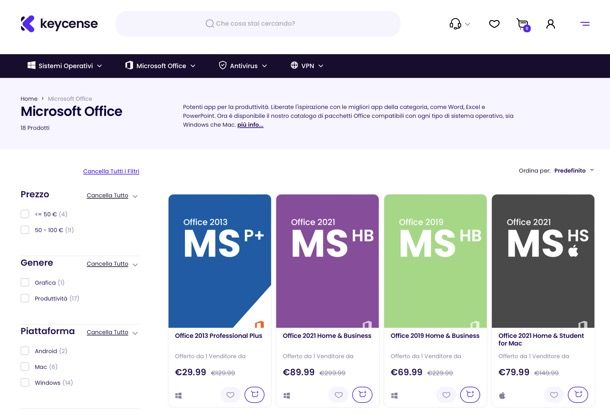Open the Antivirus menu
Screen dimensions: 610x413
243,66
